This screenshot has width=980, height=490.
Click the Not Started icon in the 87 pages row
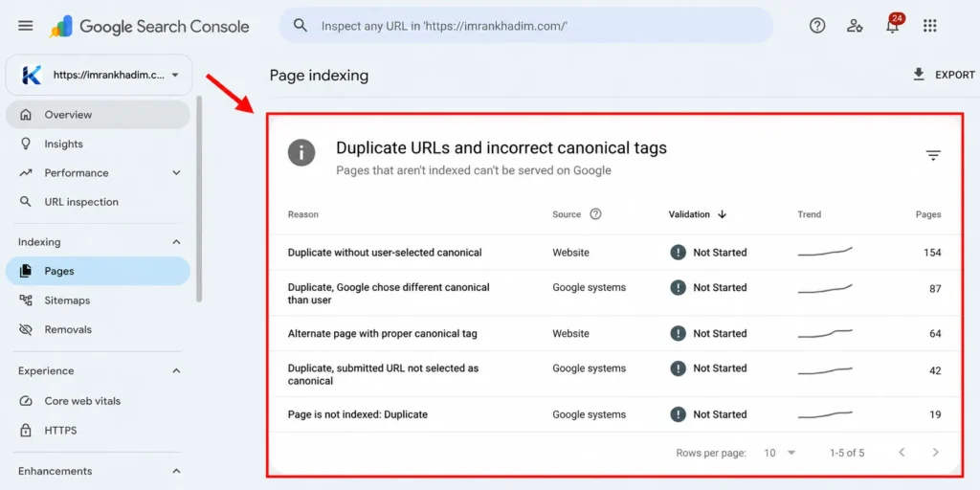coord(679,287)
